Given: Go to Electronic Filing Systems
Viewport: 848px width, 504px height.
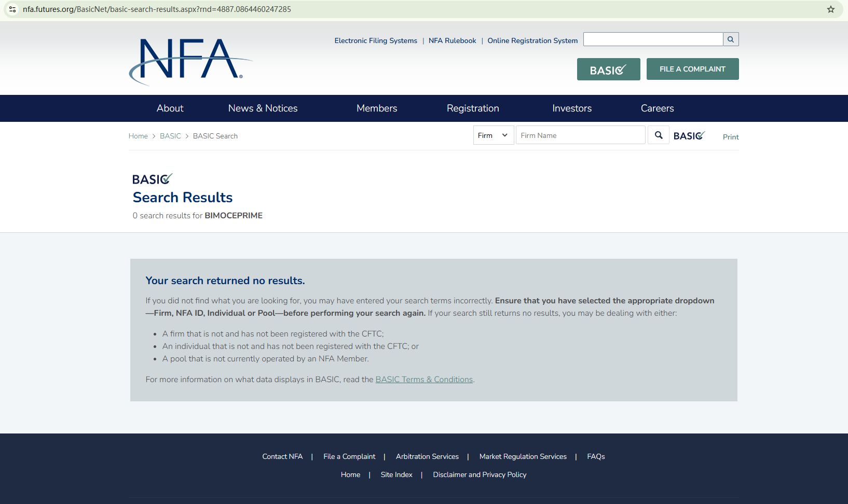Looking at the screenshot, I should [376, 40].
